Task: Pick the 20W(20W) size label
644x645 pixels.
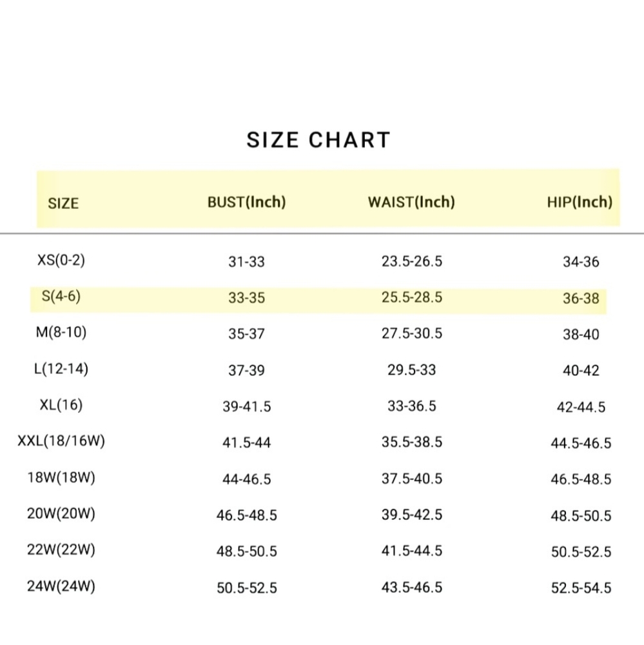Action: click(61, 513)
